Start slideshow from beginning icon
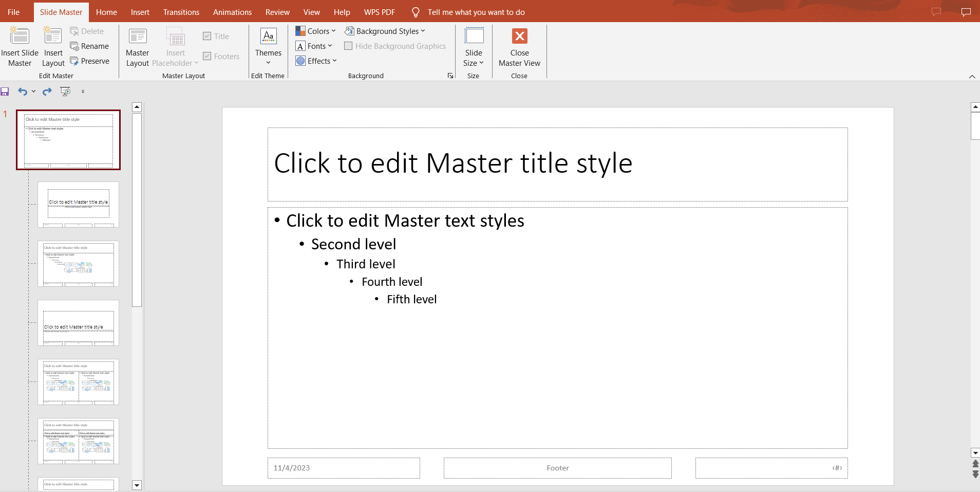980x492 pixels. 65,92
